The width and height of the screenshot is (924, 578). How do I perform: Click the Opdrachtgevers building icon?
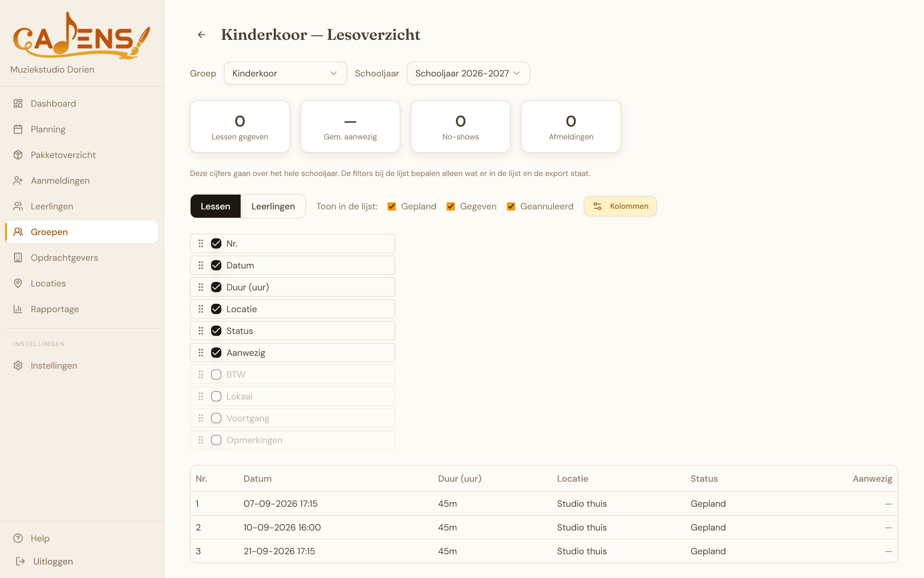(x=18, y=258)
